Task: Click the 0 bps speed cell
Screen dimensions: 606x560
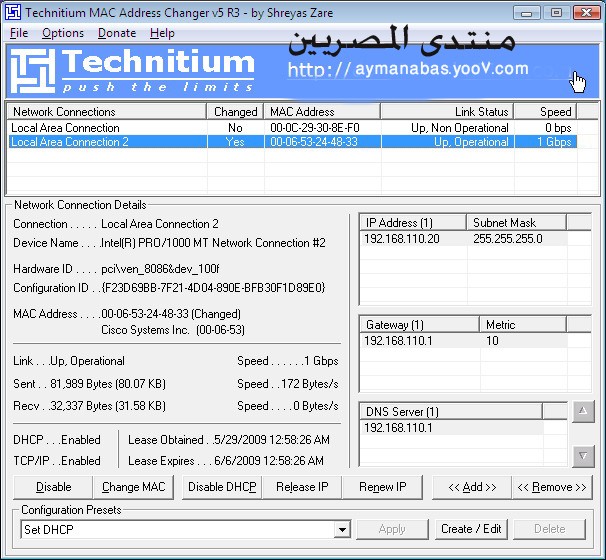Action: 558,128
